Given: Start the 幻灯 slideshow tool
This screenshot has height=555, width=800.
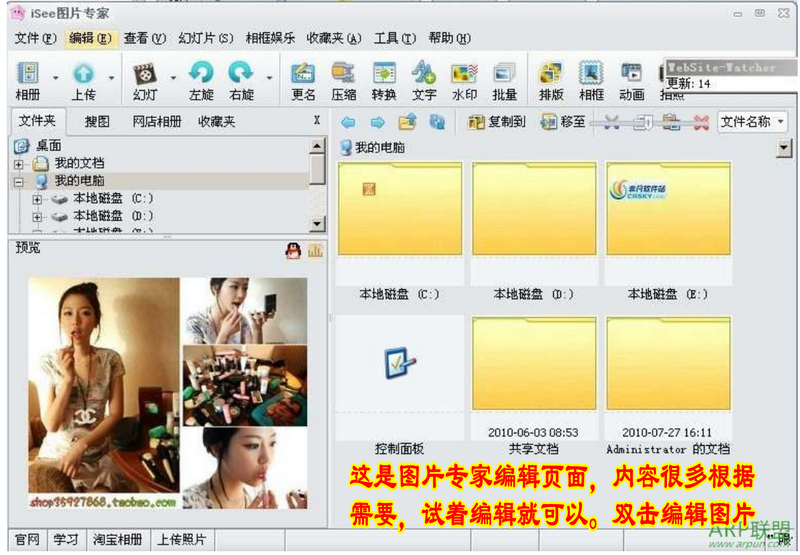Looking at the screenshot, I should coord(145,81).
